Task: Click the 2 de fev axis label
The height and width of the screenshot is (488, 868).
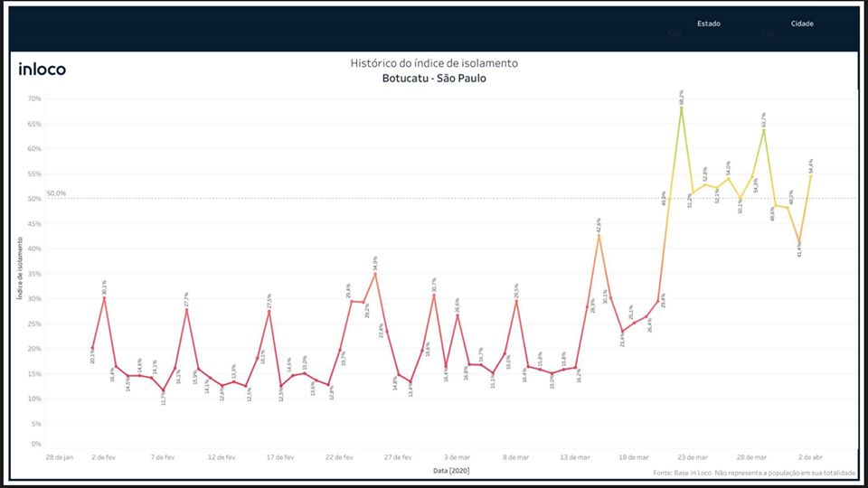Action: tap(104, 457)
